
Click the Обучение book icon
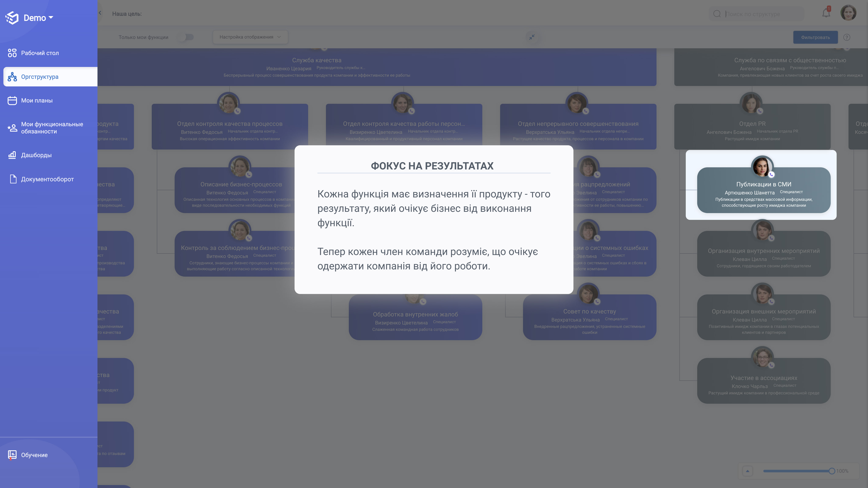pos(12,455)
